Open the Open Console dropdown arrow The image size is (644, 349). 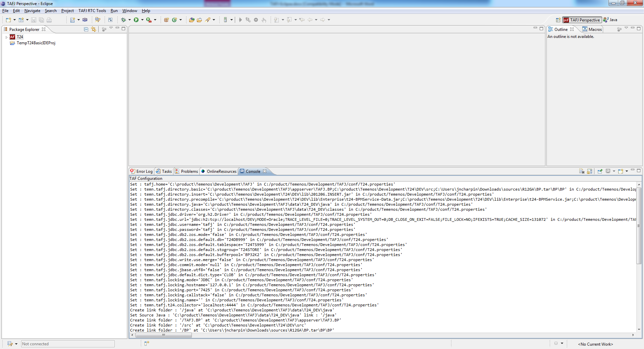[627, 171]
